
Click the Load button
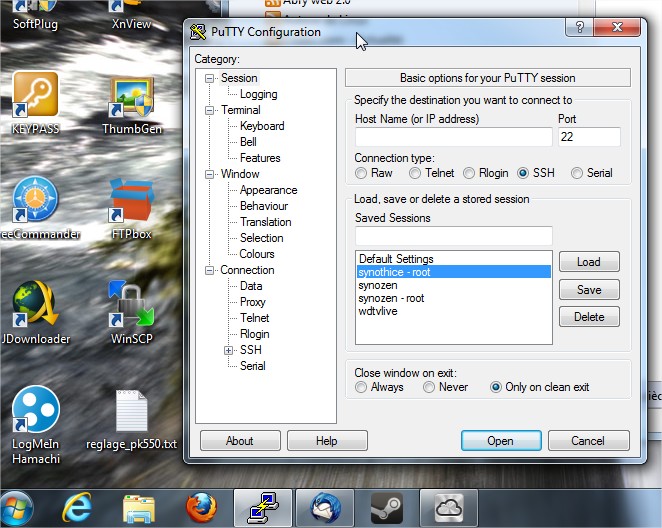[x=589, y=262]
